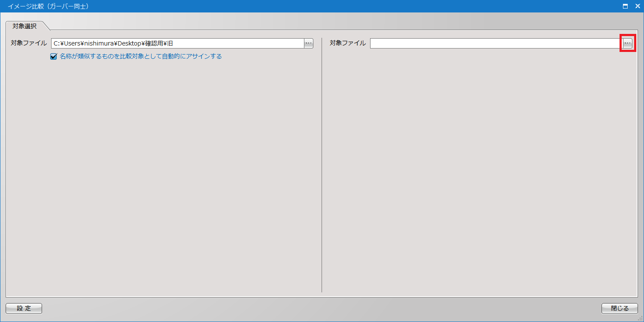Viewport: 644px width, 322px height.
Task: Close the window using title bar X
Action: point(638,6)
